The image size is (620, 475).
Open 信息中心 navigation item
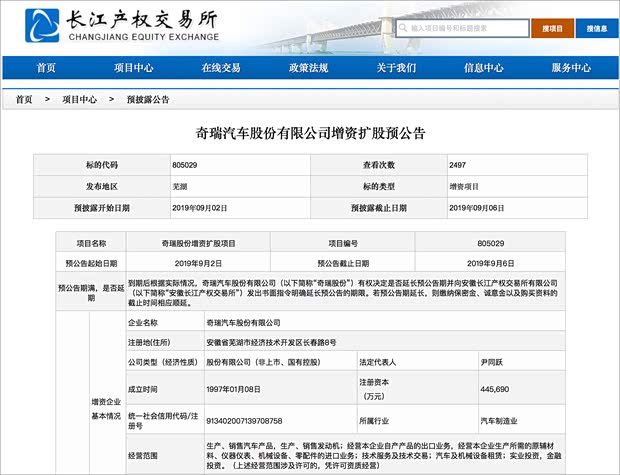(x=483, y=68)
